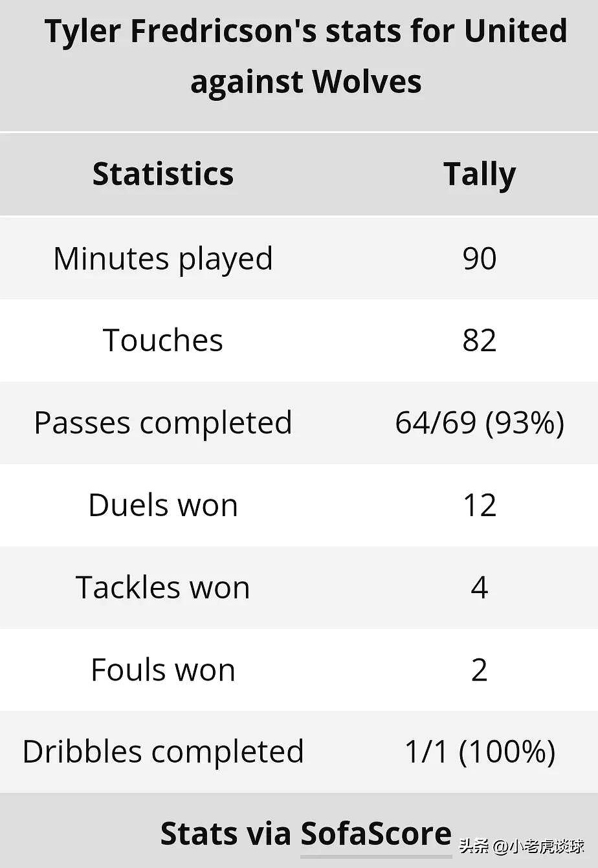The image size is (598, 868).
Task: Click the Touches value 82
Action: [x=480, y=340]
